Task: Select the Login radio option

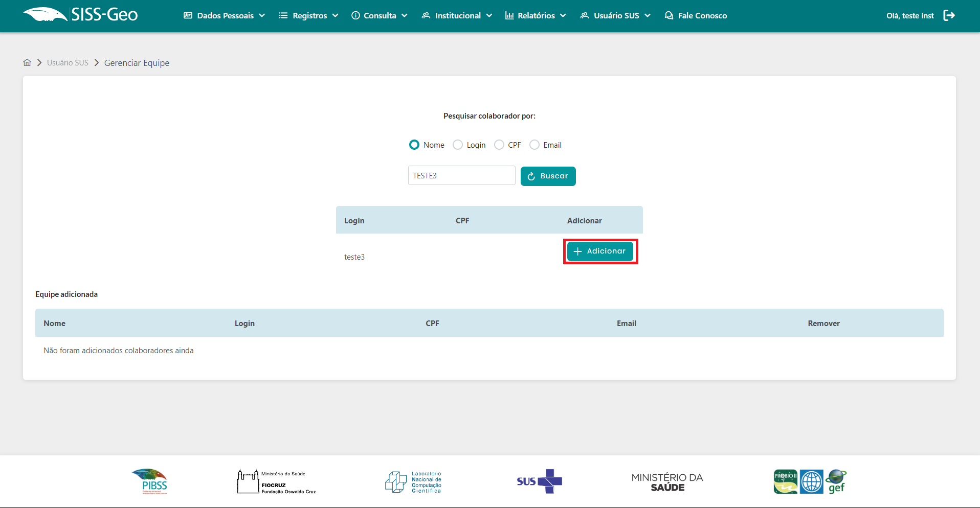Action: [458, 145]
